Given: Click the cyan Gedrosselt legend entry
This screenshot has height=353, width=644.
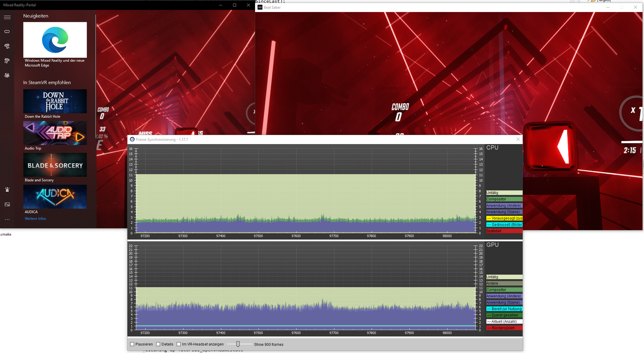Looking at the screenshot, I should [x=504, y=225].
